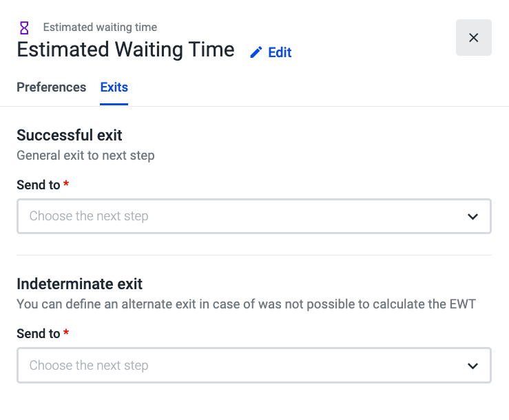
Task: Expand the Indeterminate exit dropdown chevron arrow
Action: tap(472, 366)
